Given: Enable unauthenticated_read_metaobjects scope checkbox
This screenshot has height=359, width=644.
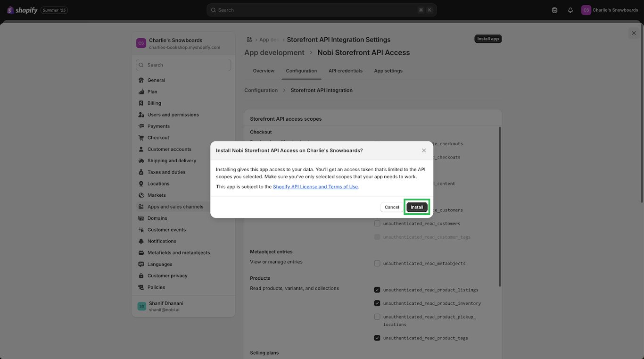Looking at the screenshot, I should point(377,263).
